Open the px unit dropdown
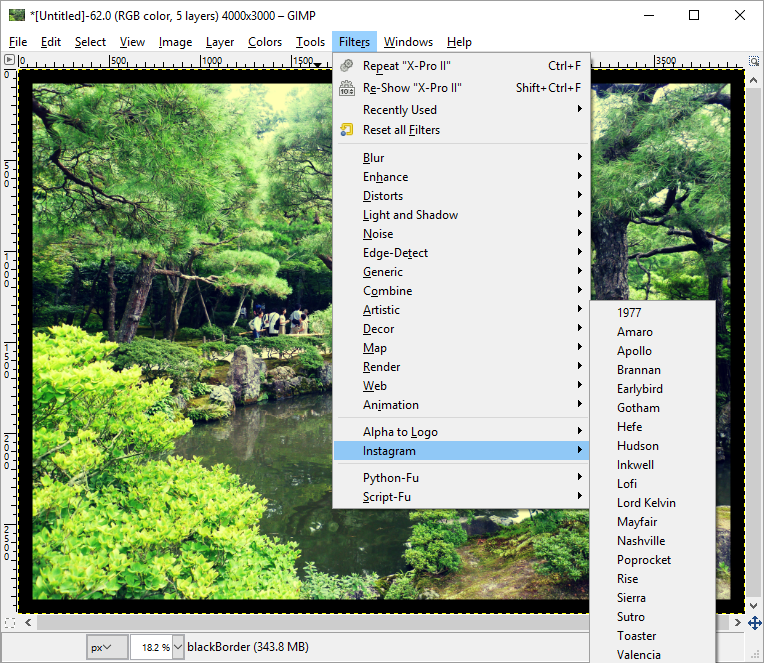The image size is (764, 663). (107, 647)
